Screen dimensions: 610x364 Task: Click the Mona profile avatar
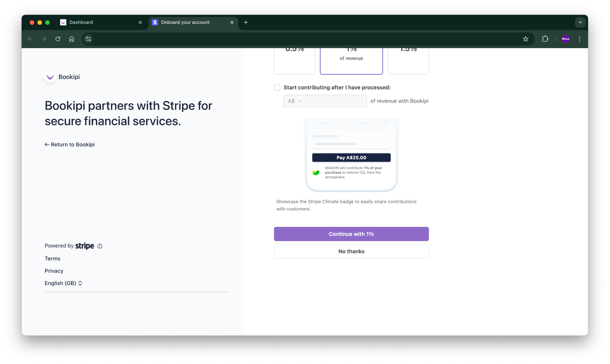coord(566,39)
